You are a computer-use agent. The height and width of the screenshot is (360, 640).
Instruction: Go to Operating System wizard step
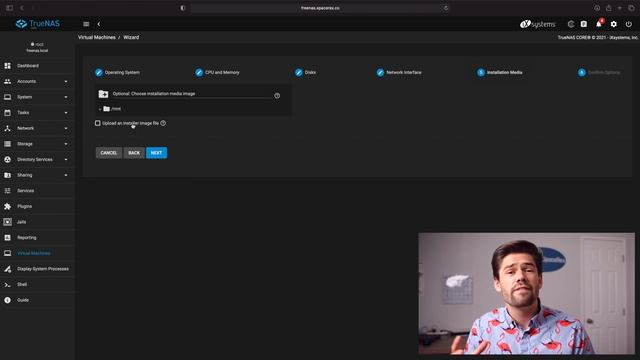(x=117, y=72)
